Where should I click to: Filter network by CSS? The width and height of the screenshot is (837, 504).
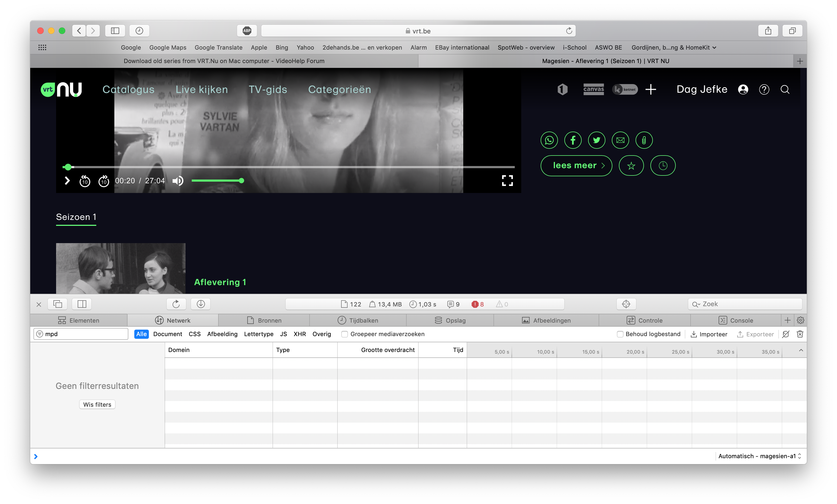[x=195, y=334]
